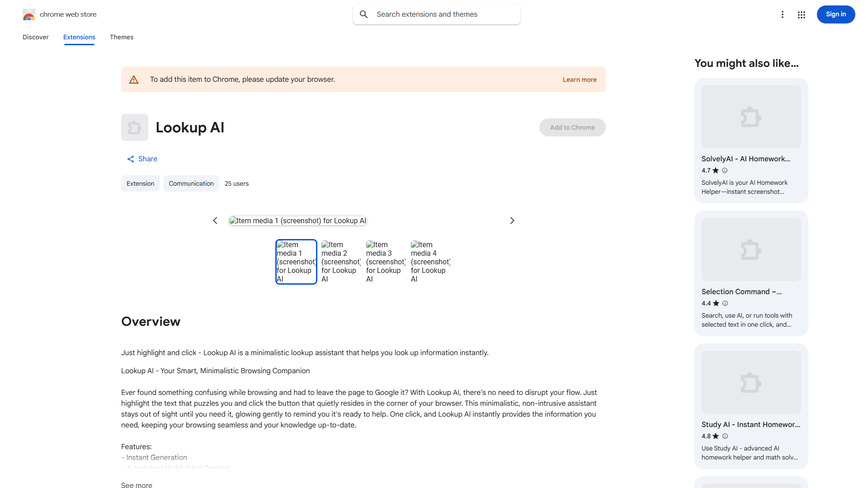Expand the See more description section
The width and height of the screenshot is (868, 488).
pos(137,485)
